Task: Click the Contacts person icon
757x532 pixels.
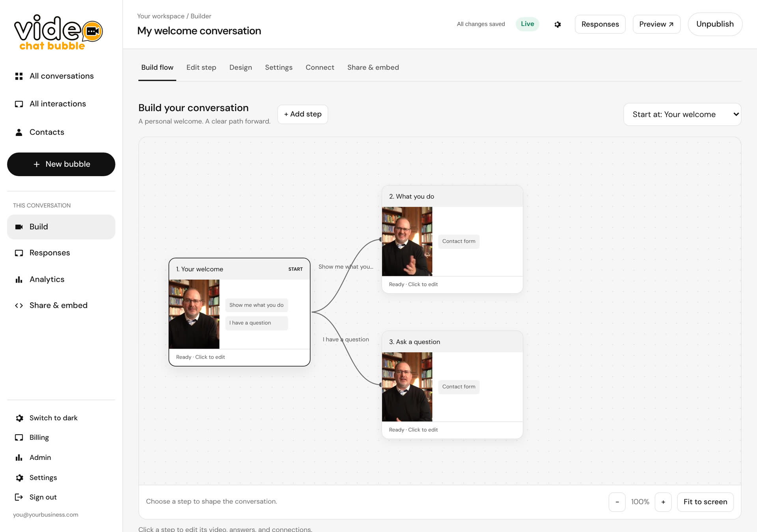Action: click(x=19, y=132)
